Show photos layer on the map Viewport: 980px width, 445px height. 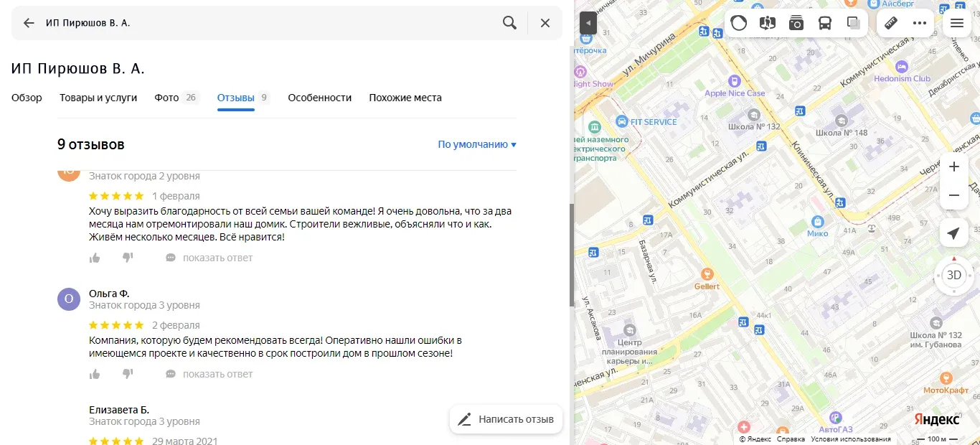[796, 23]
